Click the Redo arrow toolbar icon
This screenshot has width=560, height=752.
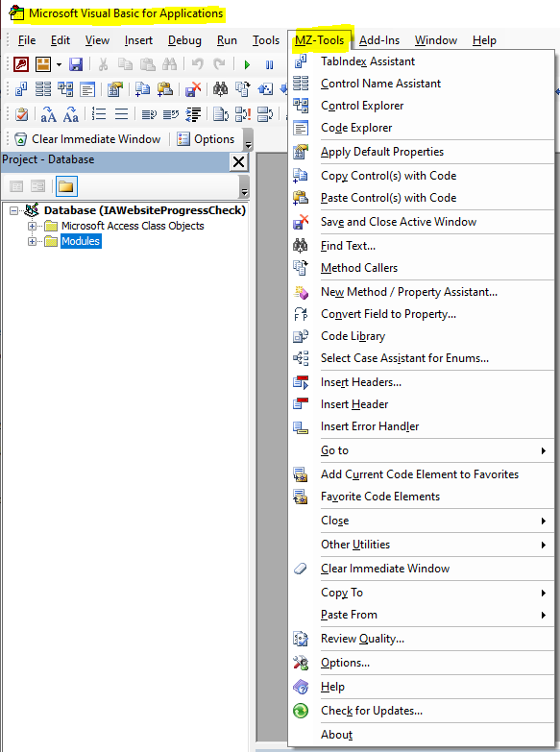pyautogui.click(x=219, y=64)
